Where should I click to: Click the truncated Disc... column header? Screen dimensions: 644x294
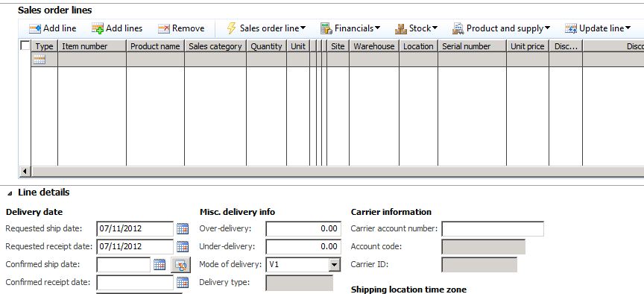click(566, 46)
